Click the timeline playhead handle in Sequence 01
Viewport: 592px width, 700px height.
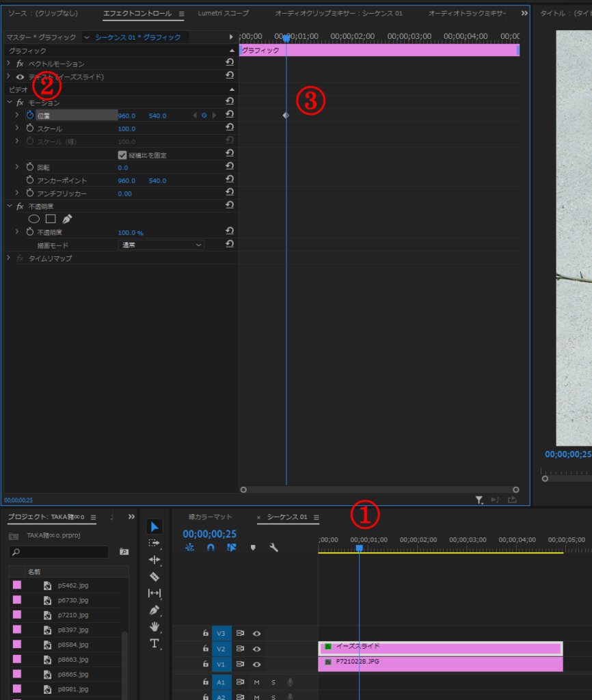click(x=359, y=548)
